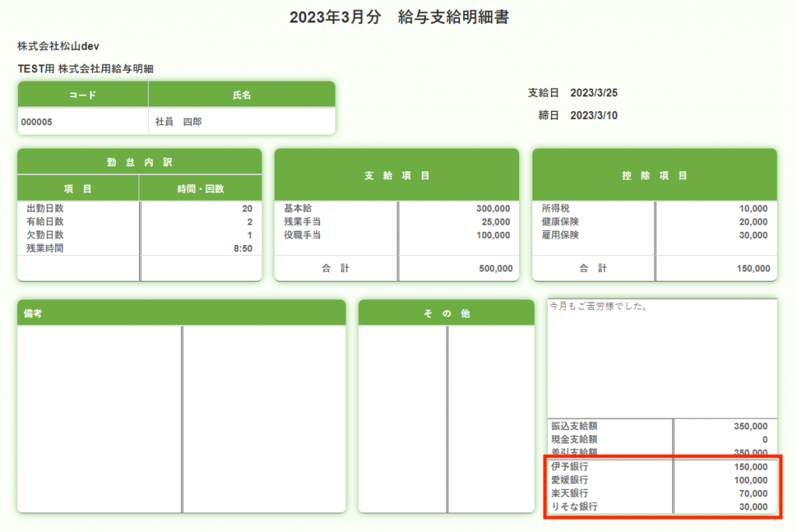797x532 pixels.
Task: Click the text TEST用 株式会社用給与明細
Action: pyautogui.click(x=86, y=68)
